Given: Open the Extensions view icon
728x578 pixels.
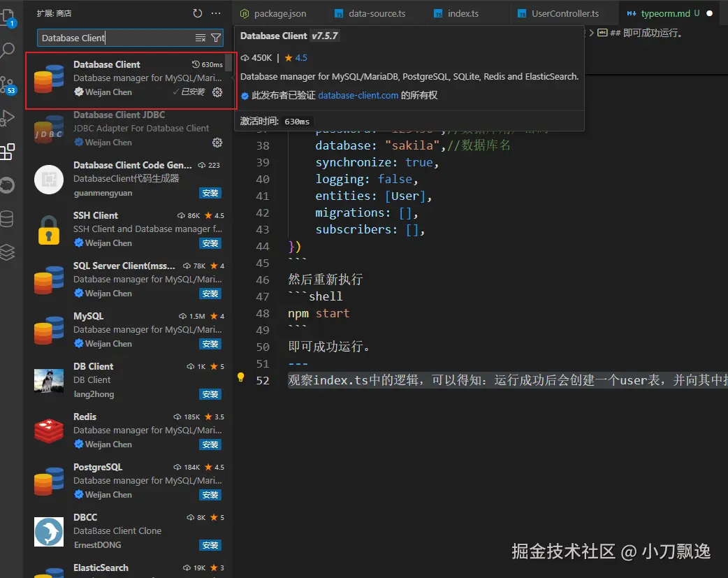Looking at the screenshot, I should pos(8,152).
